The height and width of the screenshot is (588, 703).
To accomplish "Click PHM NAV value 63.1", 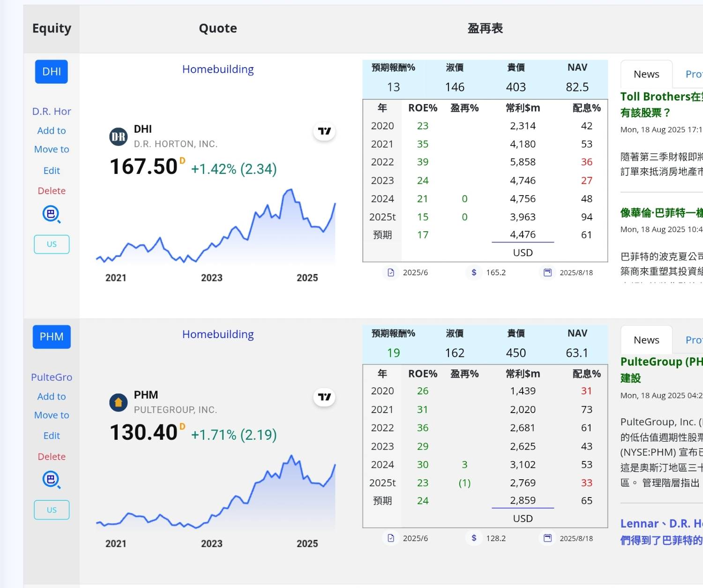I will pos(577,353).
